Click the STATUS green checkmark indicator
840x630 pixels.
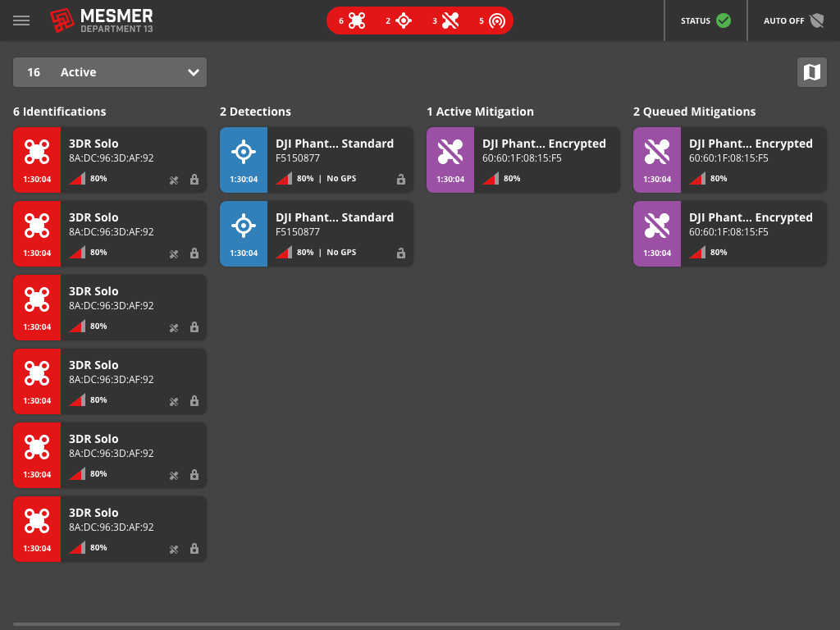[723, 21]
